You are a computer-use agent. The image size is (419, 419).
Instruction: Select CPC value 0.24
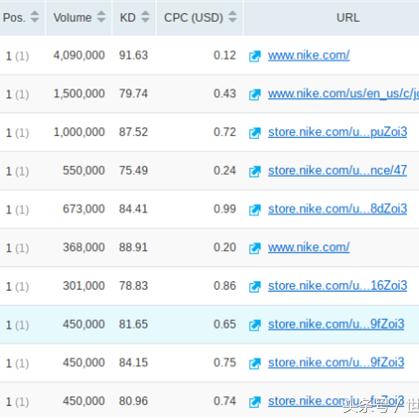225,171
